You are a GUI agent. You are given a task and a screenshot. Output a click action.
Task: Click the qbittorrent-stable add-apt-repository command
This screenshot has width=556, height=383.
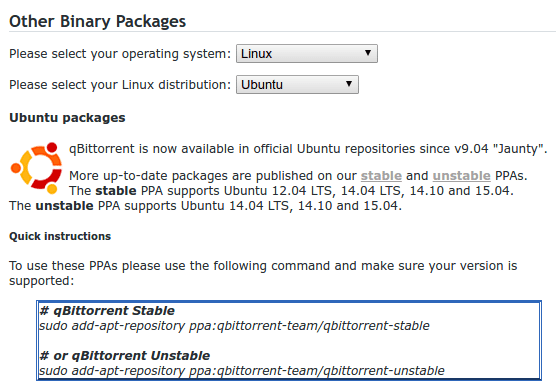click(x=234, y=326)
